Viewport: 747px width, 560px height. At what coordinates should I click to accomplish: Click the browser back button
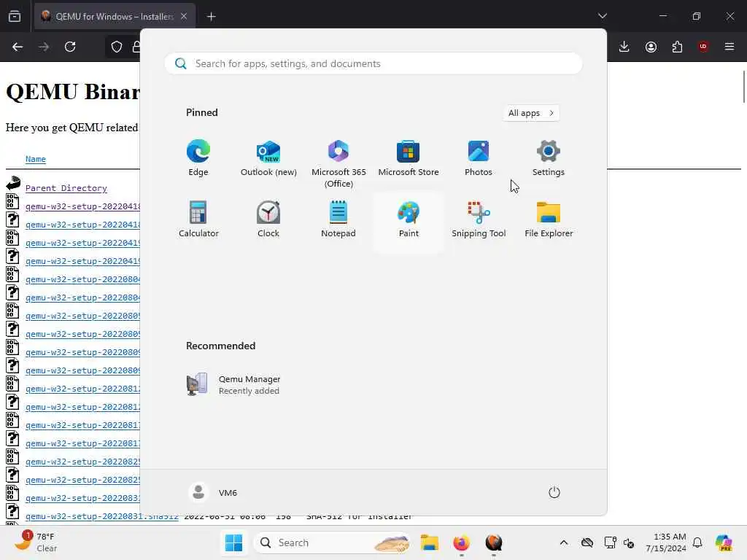pyautogui.click(x=18, y=47)
